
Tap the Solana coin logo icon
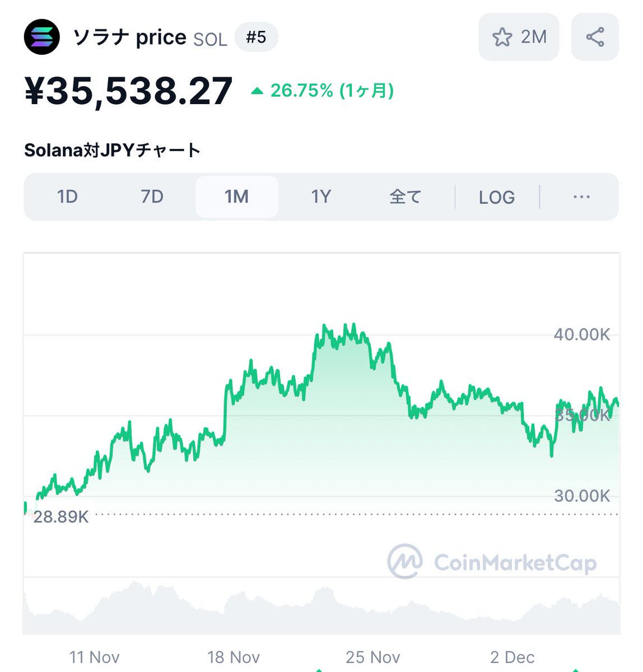point(42,37)
